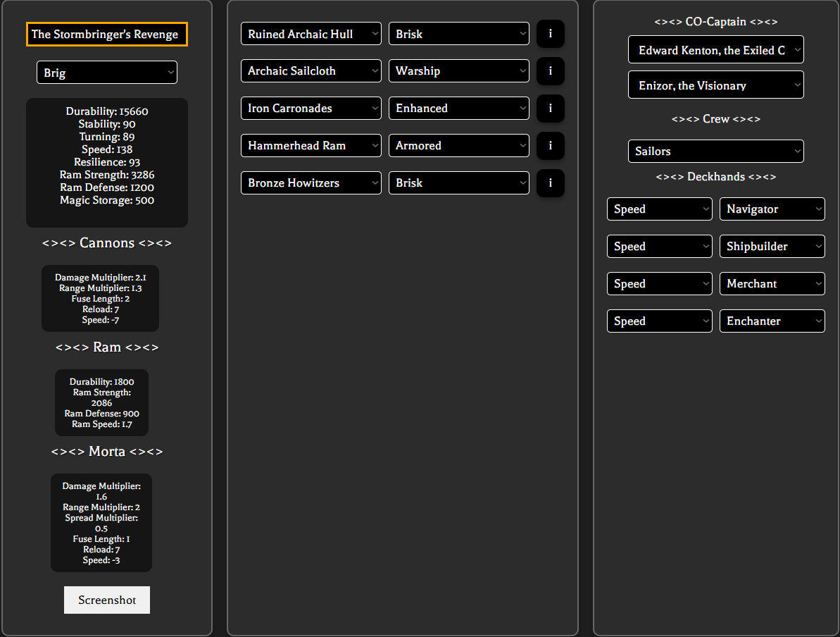Click the Durability: 15660 stat

[x=107, y=111]
